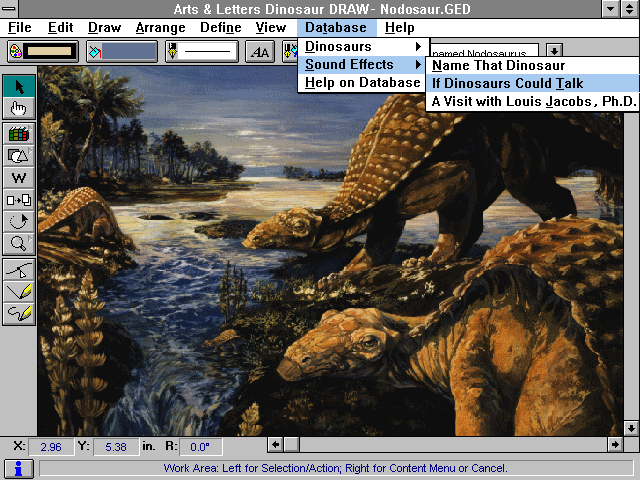Click the status bar hint text
The height and width of the screenshot is (480, 640).
[336, 468]
